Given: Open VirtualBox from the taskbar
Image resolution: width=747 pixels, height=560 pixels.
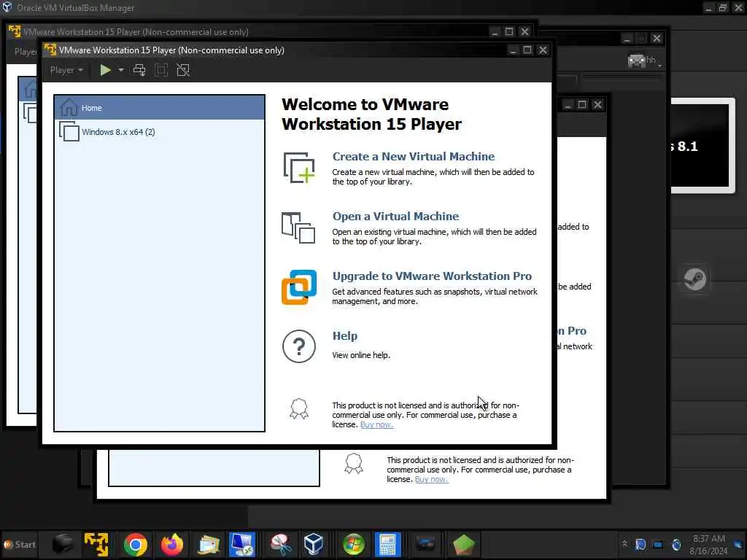Looking at the screenshot, I should pos(314,545).
